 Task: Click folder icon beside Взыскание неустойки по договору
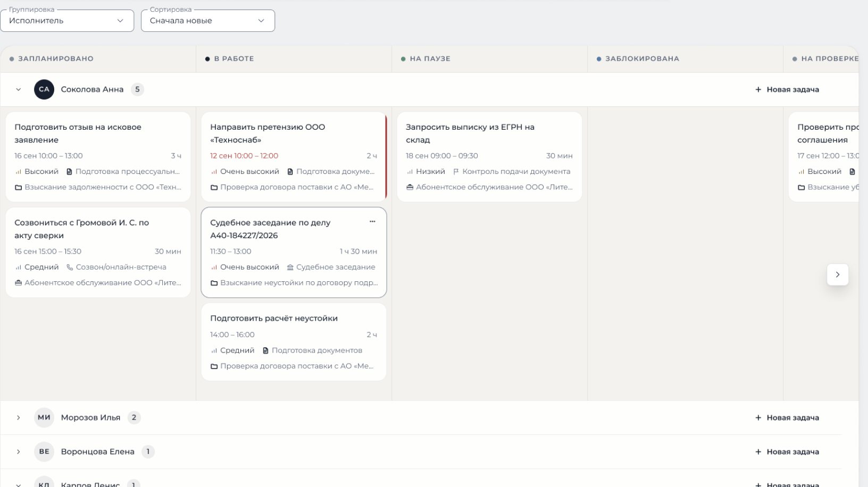(214, 283)
